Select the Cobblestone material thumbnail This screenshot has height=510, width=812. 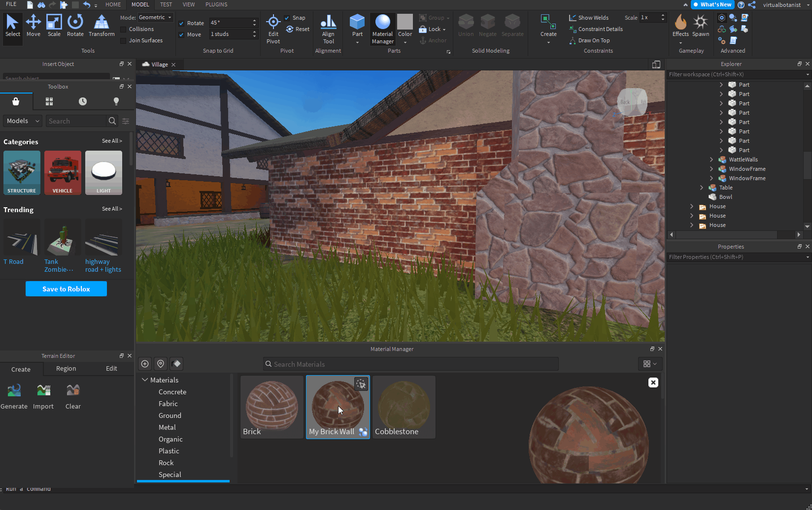coord(404,407)
